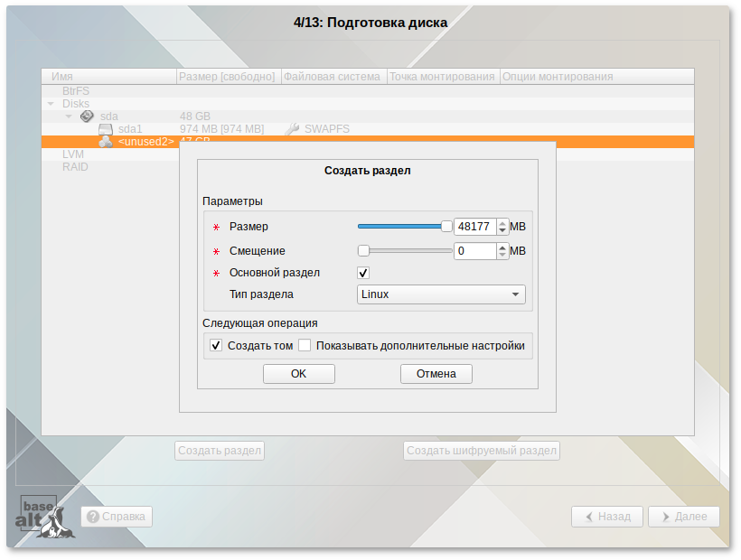741x560 pixels.
Task: Click the SWAPFS wrench icon on sda1
Action: pyautogui.click(x=291, y=128)
